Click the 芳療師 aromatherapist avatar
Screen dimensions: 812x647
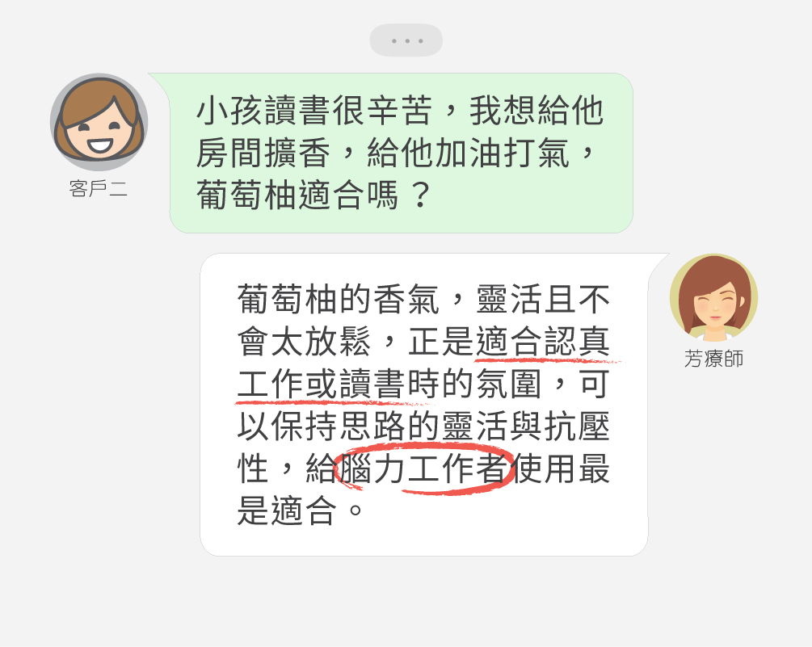(713, 297)
